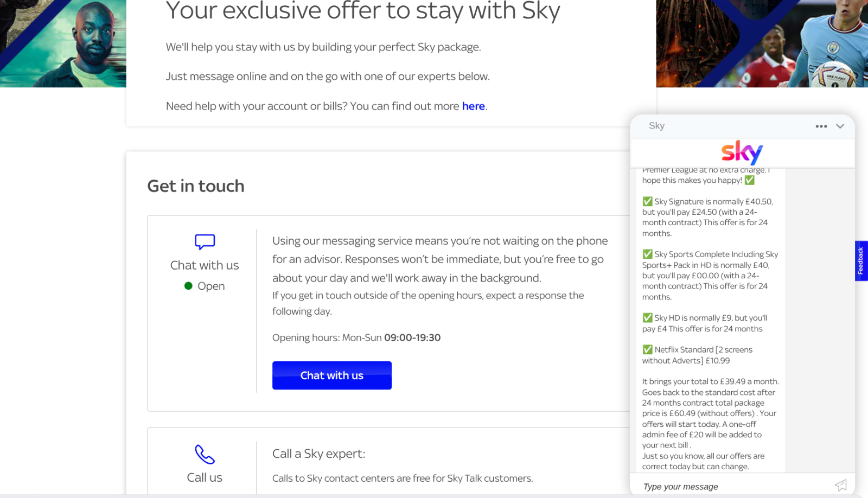This screenshot has width=868, height=498.
Task: Click the speech bubble chat icon
Action: 205,241
